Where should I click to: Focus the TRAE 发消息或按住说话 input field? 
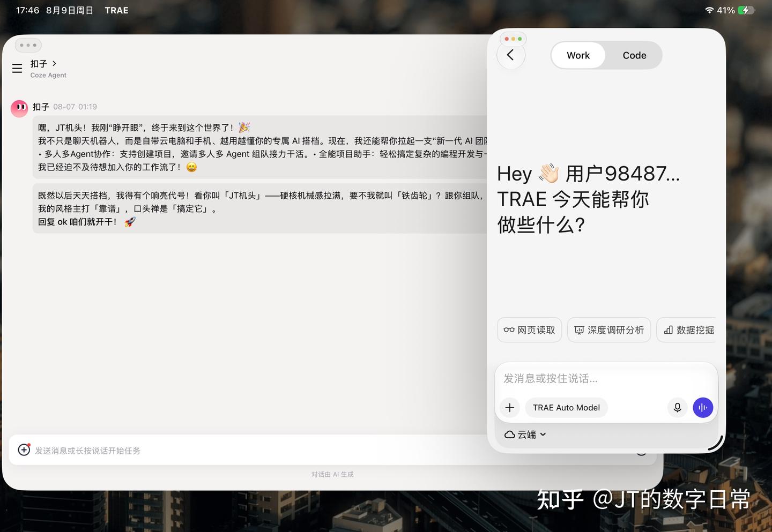[x=606, y=378]
